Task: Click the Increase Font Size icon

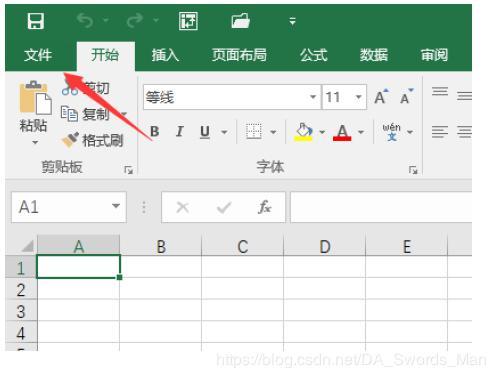Action: pyautogui.click(x=381, y=97)
